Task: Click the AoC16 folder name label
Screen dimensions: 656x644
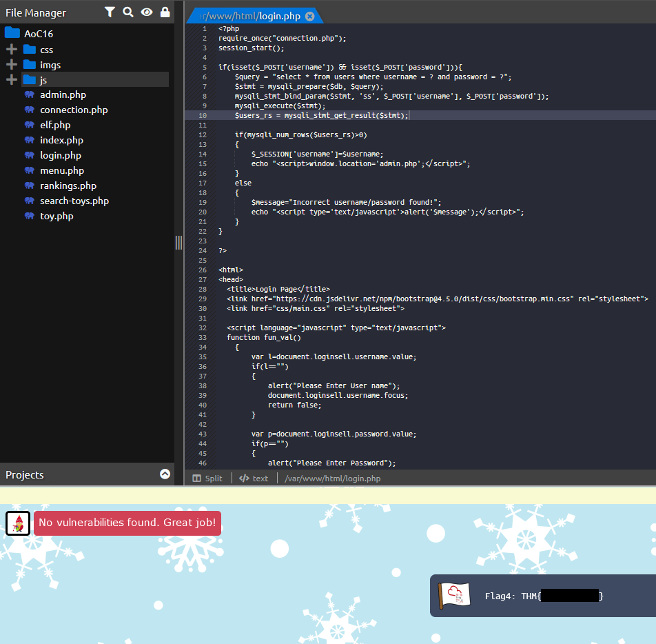Action: click(x=39, y=34)
